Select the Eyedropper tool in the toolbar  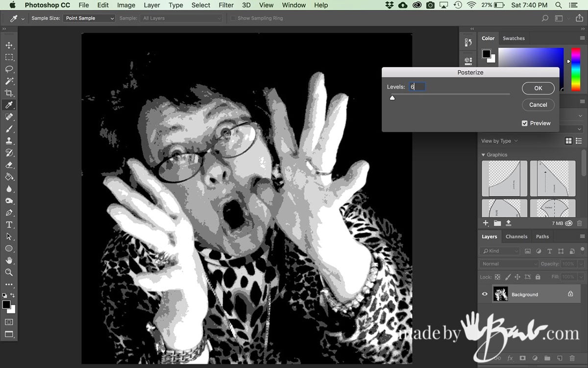tap(9, 105)
